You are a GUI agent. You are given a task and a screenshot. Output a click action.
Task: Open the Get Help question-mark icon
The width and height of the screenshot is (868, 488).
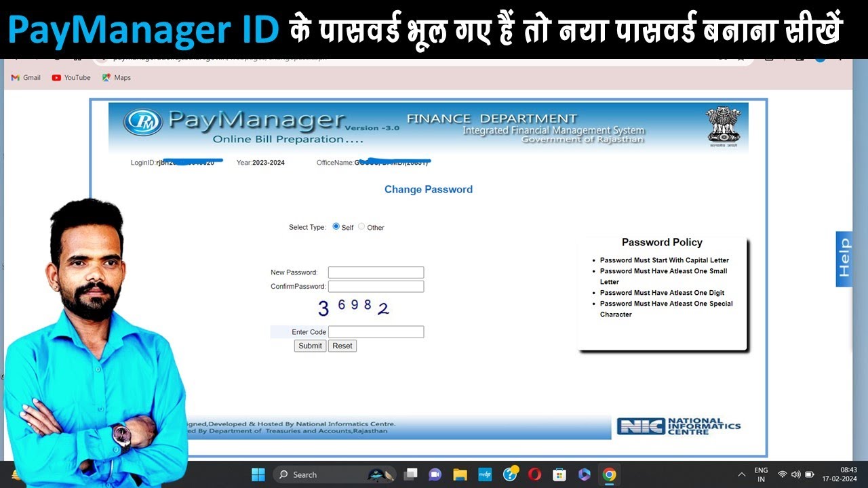point(510,474)
